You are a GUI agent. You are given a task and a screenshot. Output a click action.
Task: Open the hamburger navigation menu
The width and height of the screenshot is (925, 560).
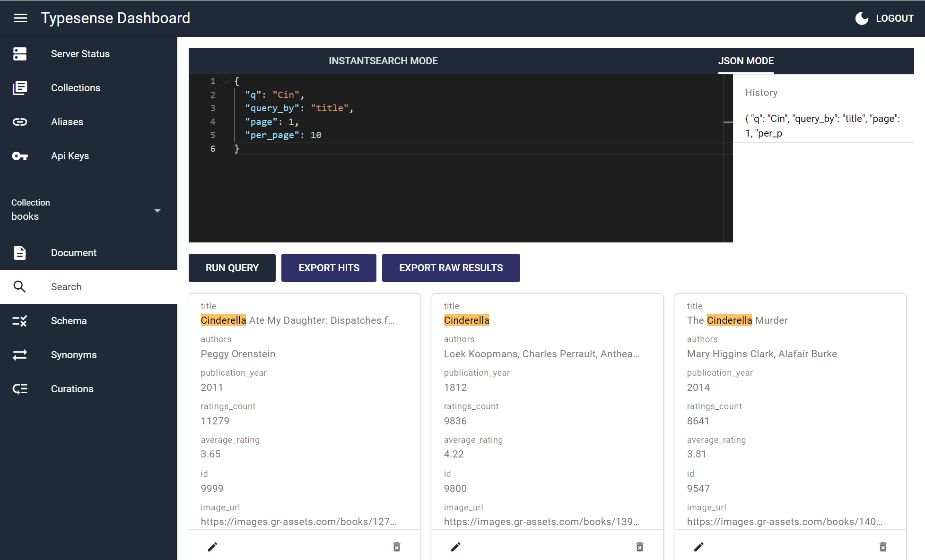(x=20, y=18)
